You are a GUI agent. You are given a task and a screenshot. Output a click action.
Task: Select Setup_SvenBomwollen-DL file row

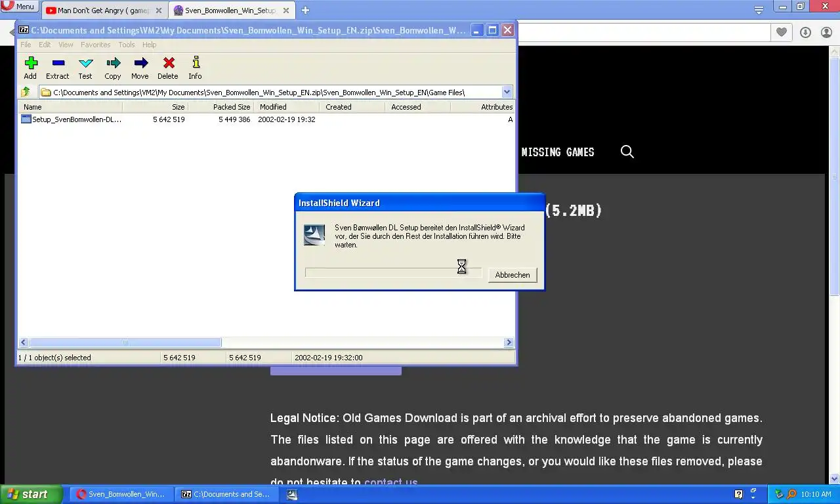point(266,119)
